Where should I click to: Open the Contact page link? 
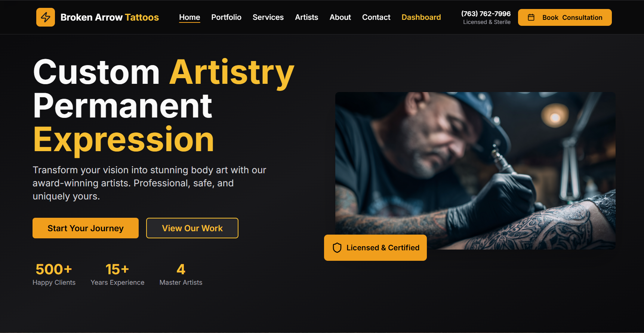click(376, 17)
